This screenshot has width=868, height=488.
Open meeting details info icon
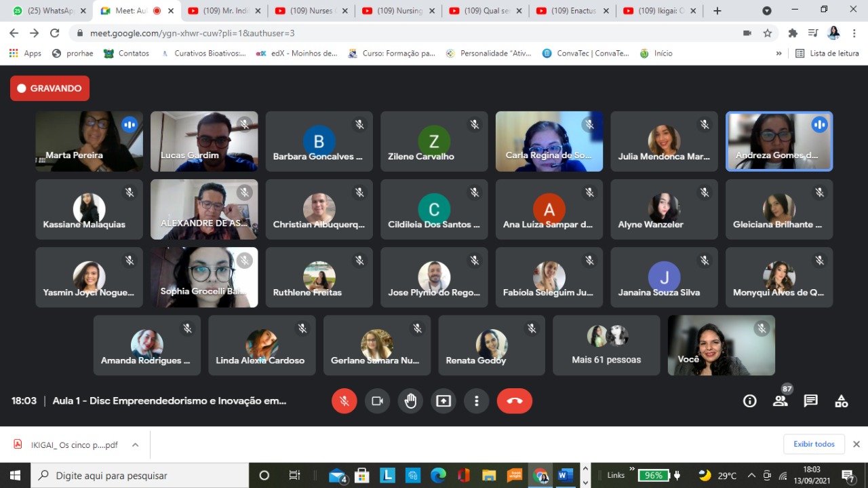[x=750, y=401]
